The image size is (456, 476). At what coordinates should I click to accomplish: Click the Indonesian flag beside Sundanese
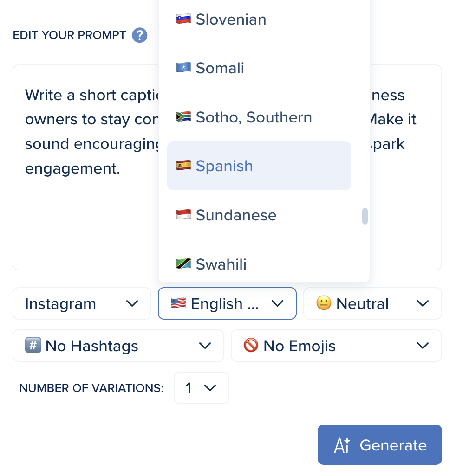(x=183, y=215)
